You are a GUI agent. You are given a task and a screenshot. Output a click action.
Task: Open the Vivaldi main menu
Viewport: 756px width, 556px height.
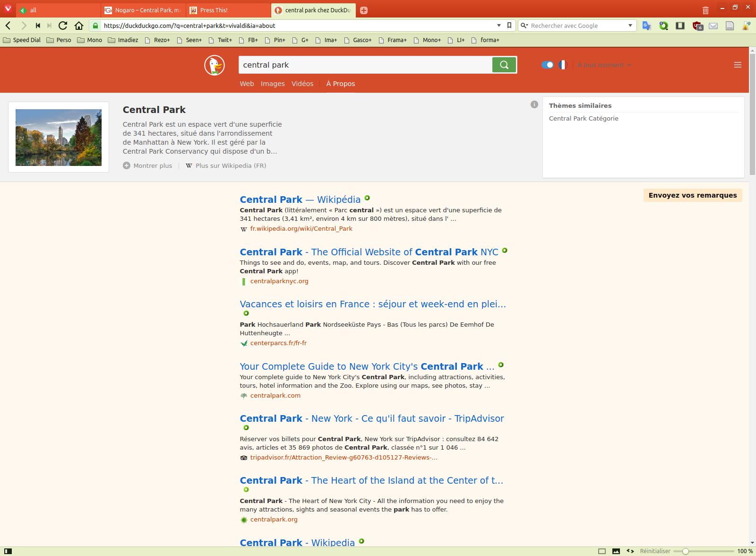8,9
